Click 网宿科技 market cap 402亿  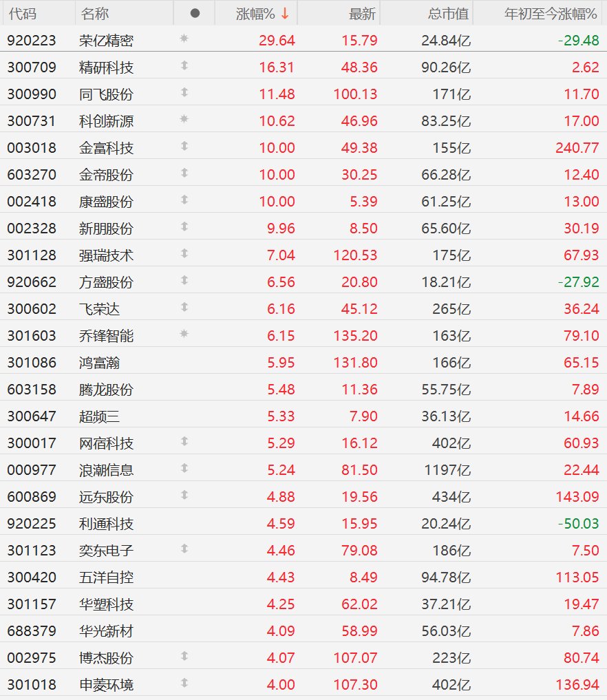451,443
